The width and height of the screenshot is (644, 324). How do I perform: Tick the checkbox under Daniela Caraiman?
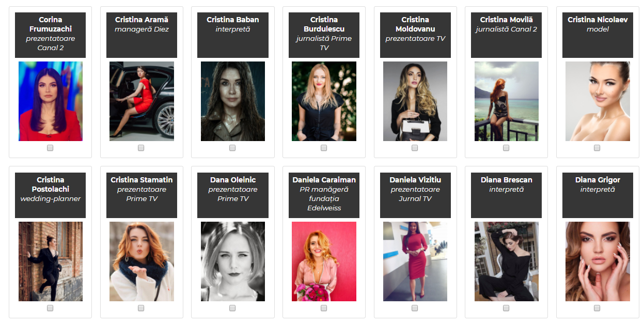324,308
